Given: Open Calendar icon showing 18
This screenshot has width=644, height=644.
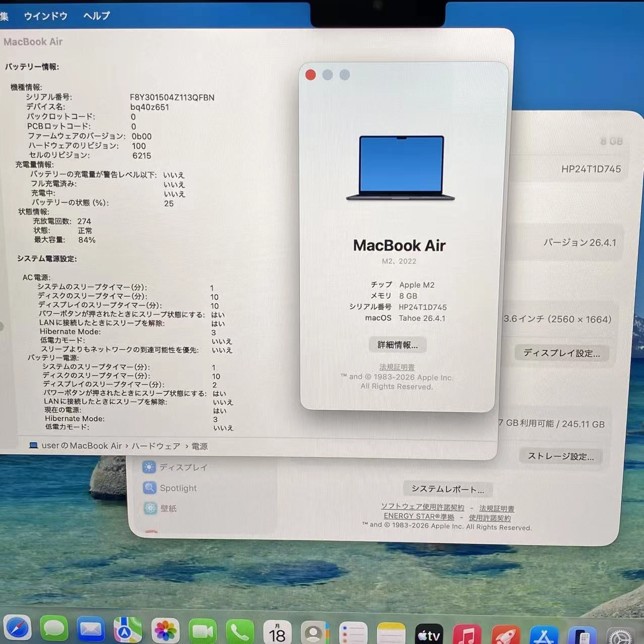Looking at the screenshot, I should [x=277, y=632].
